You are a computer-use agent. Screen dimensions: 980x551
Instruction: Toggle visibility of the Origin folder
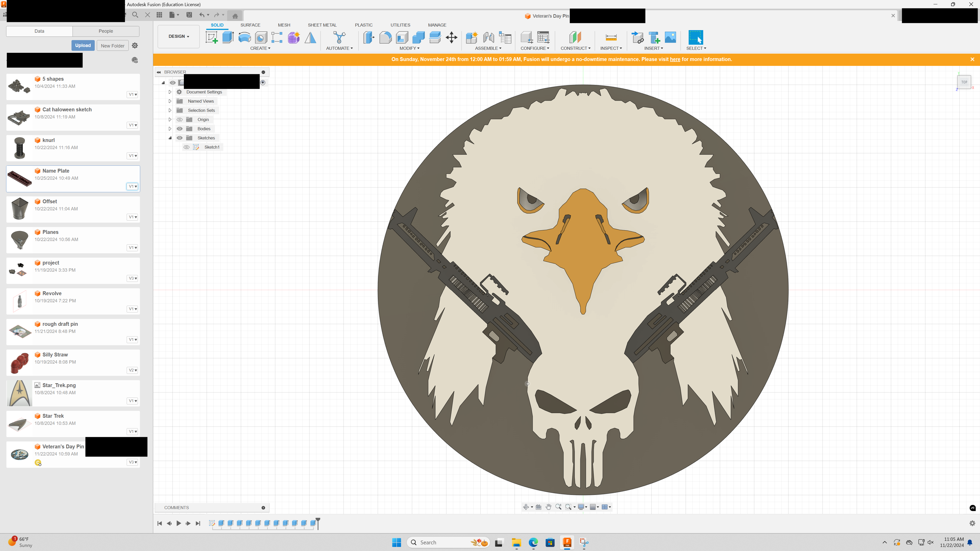point(180,119)
